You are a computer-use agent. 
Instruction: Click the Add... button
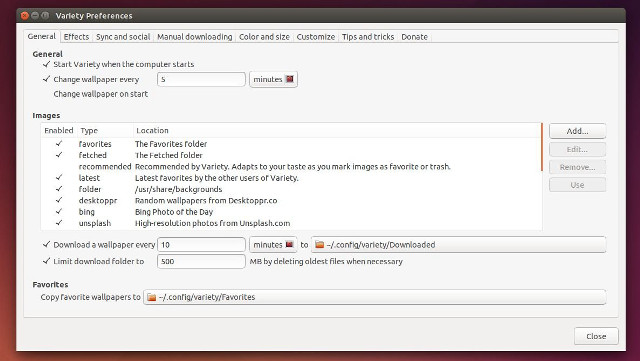tap(578, 131)
